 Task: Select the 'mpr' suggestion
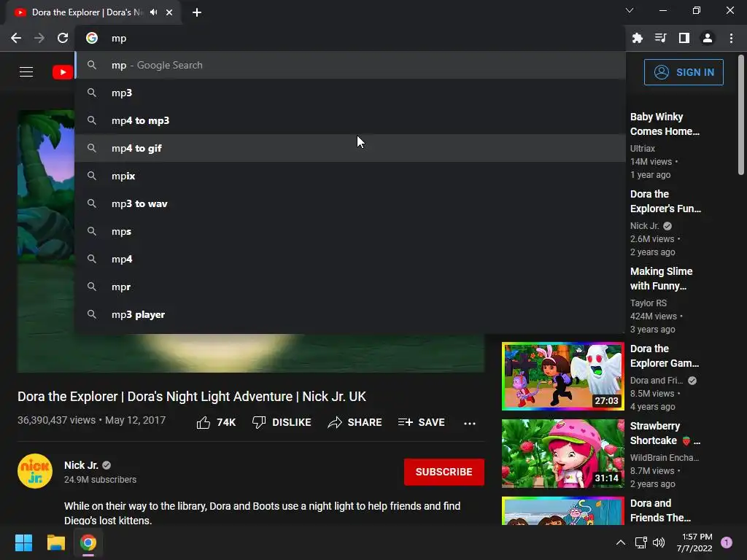(350, 287)
